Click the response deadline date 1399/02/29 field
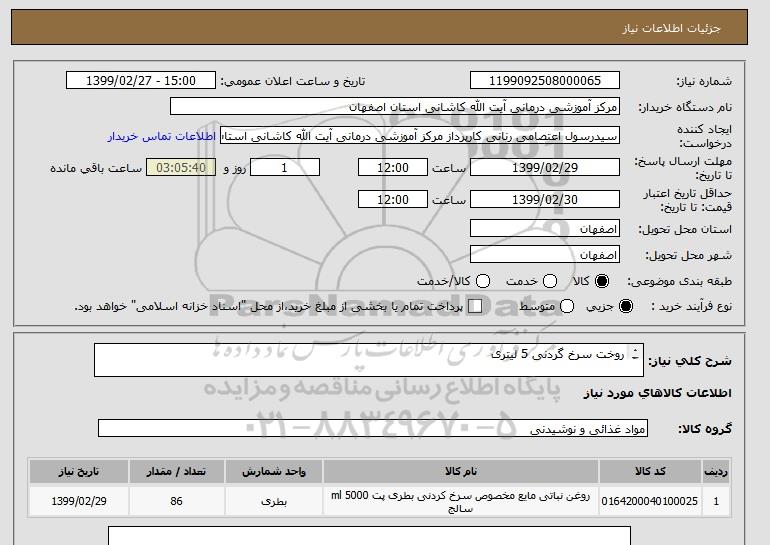The width and height of the screenshot is (770, 545). (545, 167)
